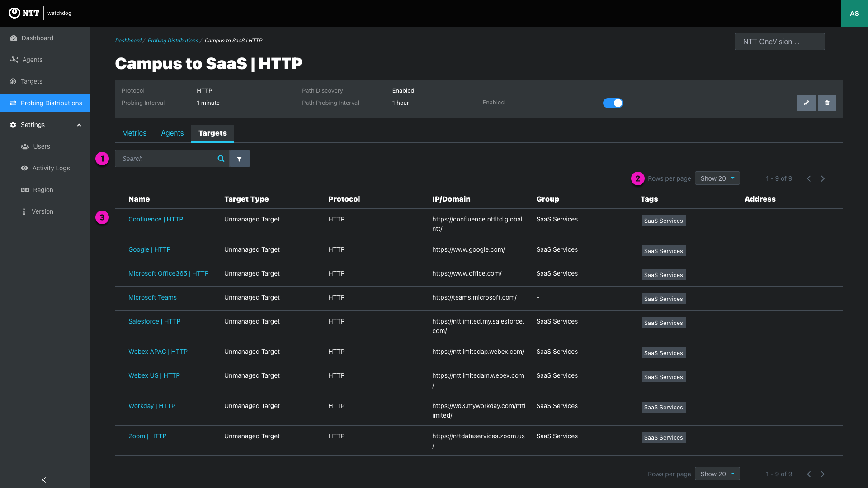Toggle the distribution Enabled switch
Viewport: 868px width, 488px height.
613,103
